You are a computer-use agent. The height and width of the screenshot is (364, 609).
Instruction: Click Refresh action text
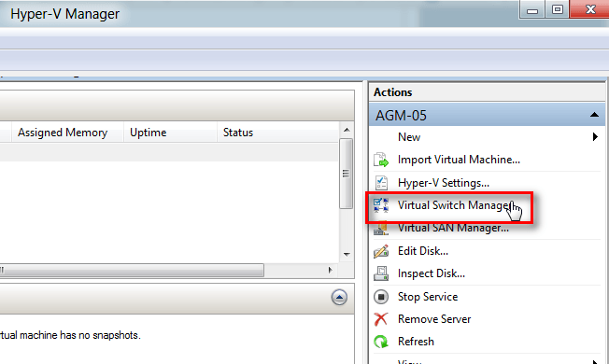point(416,342)
